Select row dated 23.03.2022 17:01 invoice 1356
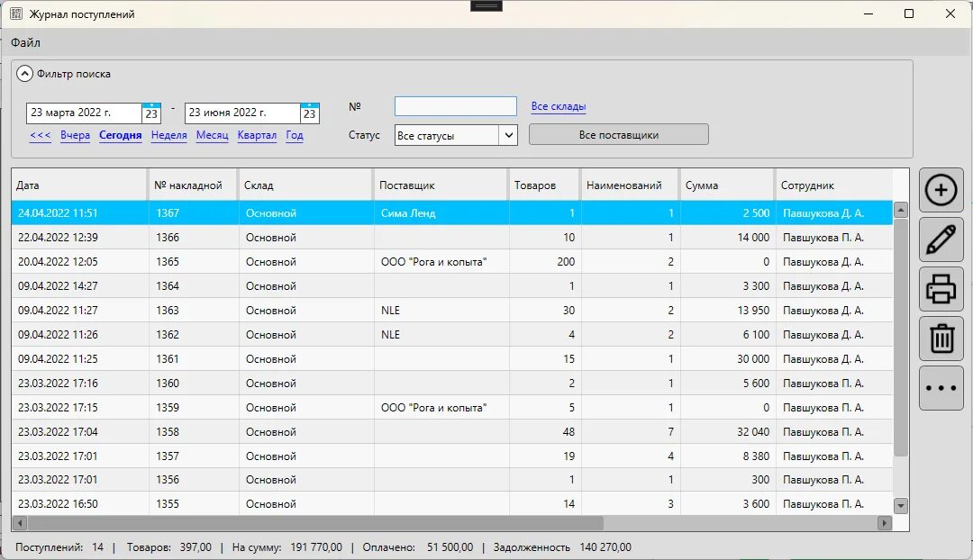This screenshot has width=973, height=560. 452,479
